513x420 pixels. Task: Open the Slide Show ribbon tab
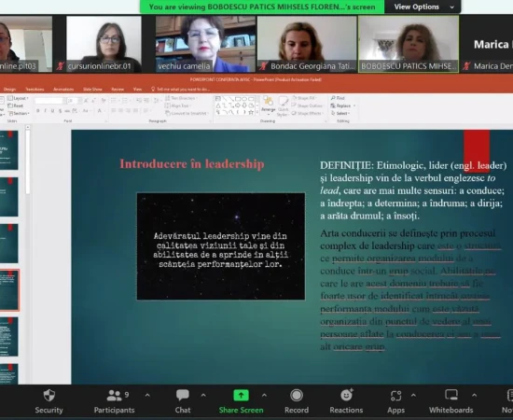(92, 89)
